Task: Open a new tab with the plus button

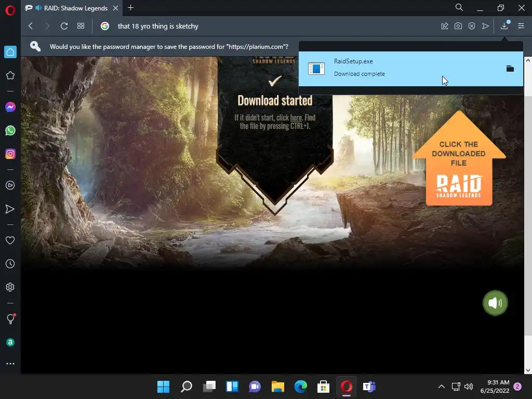Action: pyautogui.click(x=130, y=8)
